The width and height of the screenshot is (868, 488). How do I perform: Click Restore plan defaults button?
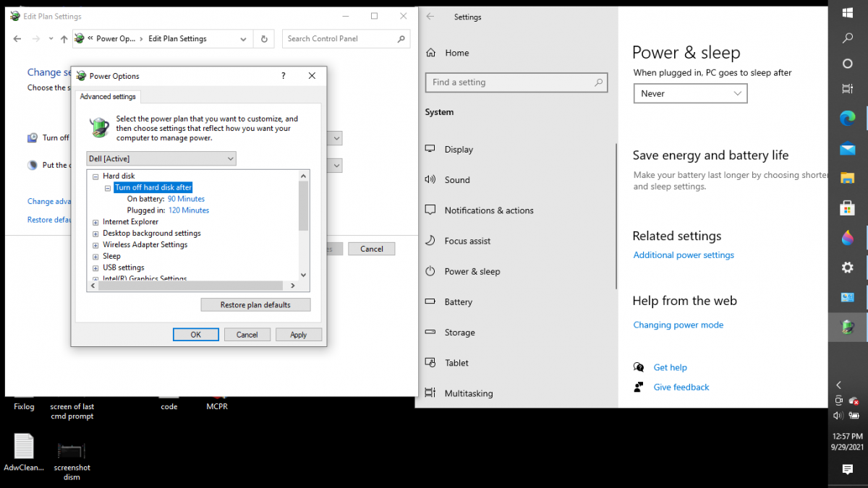tap(255, 305)
